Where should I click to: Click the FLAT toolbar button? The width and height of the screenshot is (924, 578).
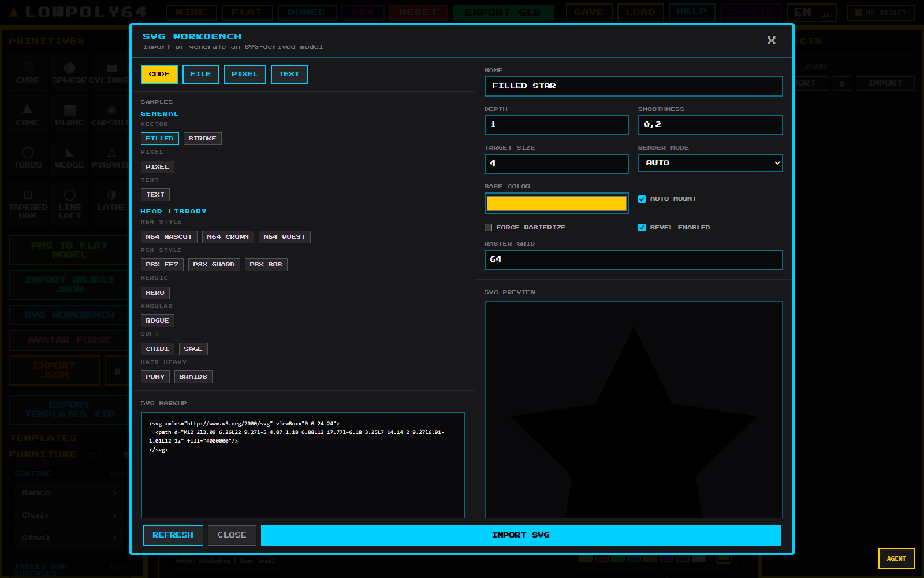pyautogui.click(x=247, y=12)
